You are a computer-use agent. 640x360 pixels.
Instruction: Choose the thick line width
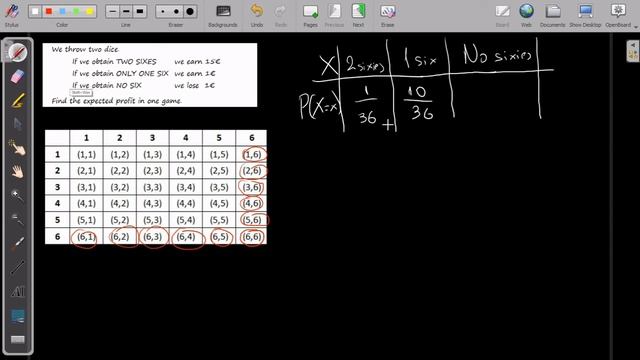(140, 11)
